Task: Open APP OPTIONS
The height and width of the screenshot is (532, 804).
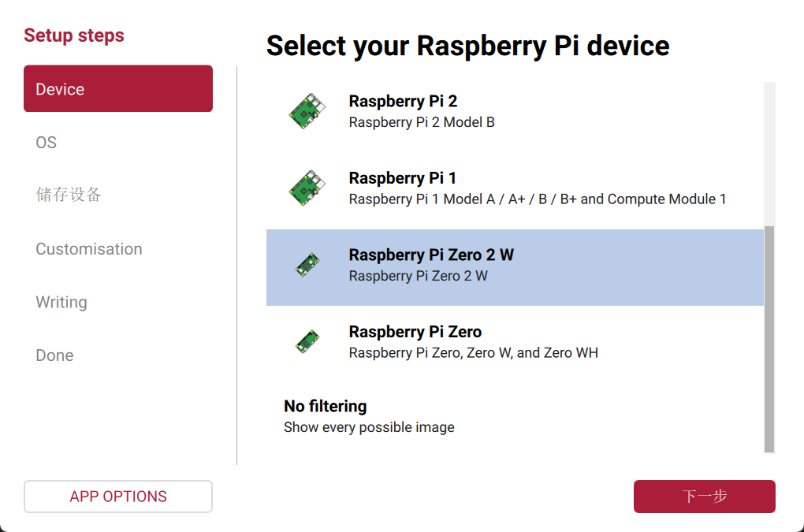Action: pyautogui.click(x=118, y=497)
